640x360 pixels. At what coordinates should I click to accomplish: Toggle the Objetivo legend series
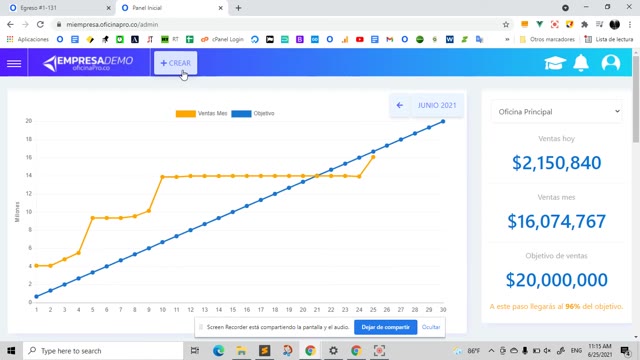tap(253, 113)
